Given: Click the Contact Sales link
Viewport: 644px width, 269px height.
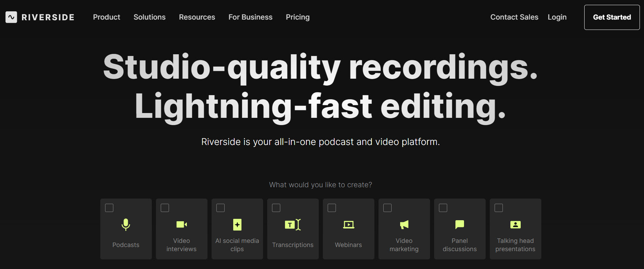Looking at the screenshot, I should click(514, 17).
